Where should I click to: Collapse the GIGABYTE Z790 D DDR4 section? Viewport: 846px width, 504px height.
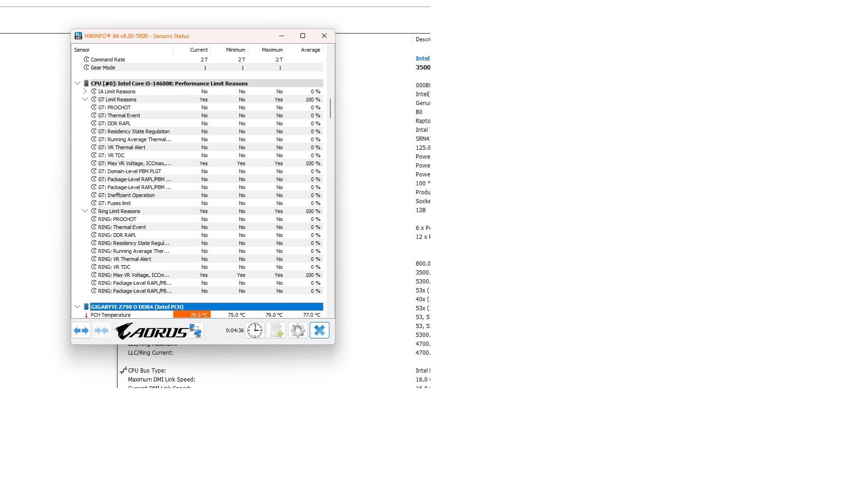click(77, 307)
